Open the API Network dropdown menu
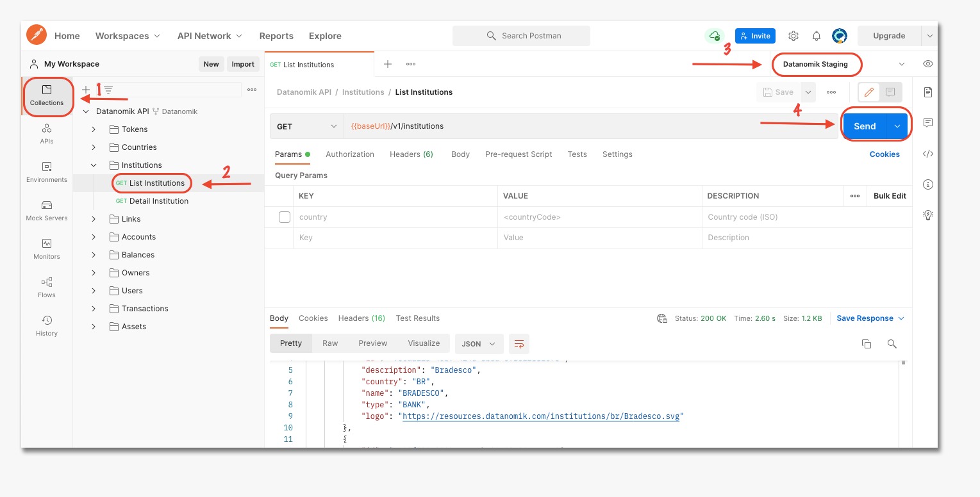Screen dimensions: 980x497 click(x=210, y=36)
